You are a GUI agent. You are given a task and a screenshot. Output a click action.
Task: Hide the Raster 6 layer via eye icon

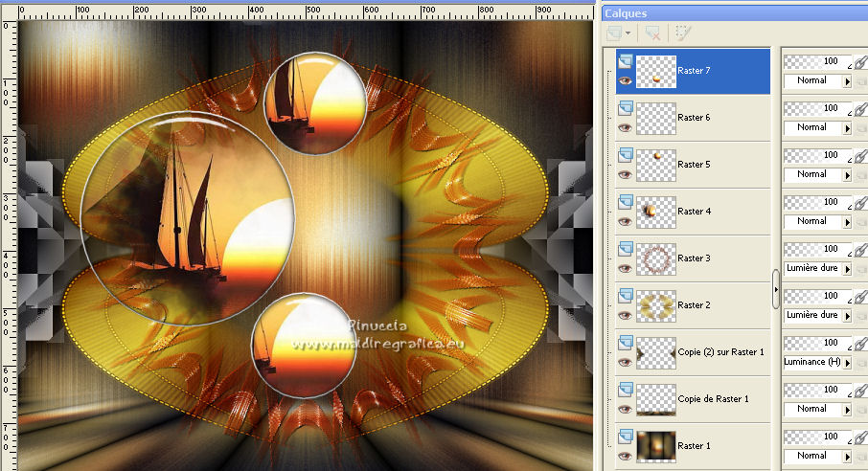coord(625,128)
